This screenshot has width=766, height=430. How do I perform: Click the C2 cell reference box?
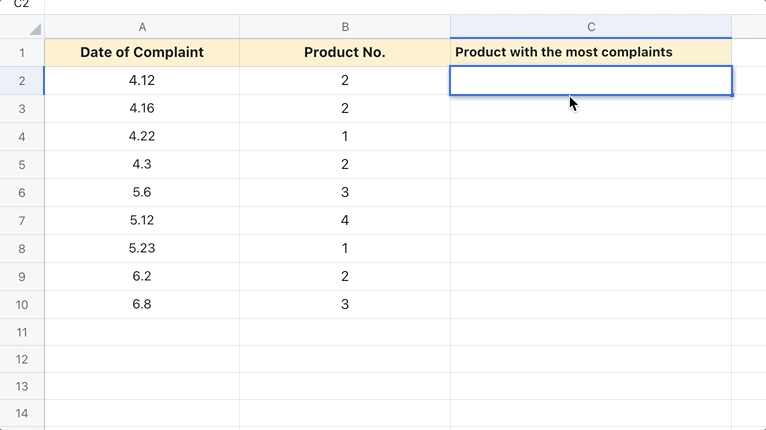coord(22,4)
